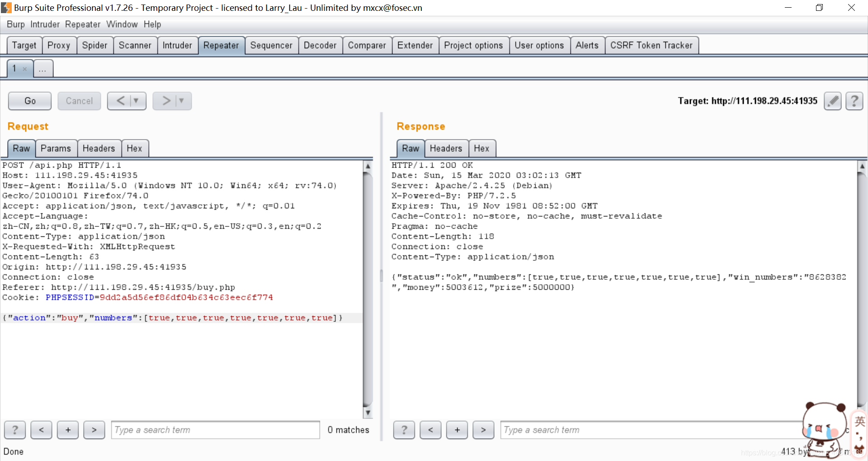Open the User options tab
868x461 pixels.
[x=539, y=45]
